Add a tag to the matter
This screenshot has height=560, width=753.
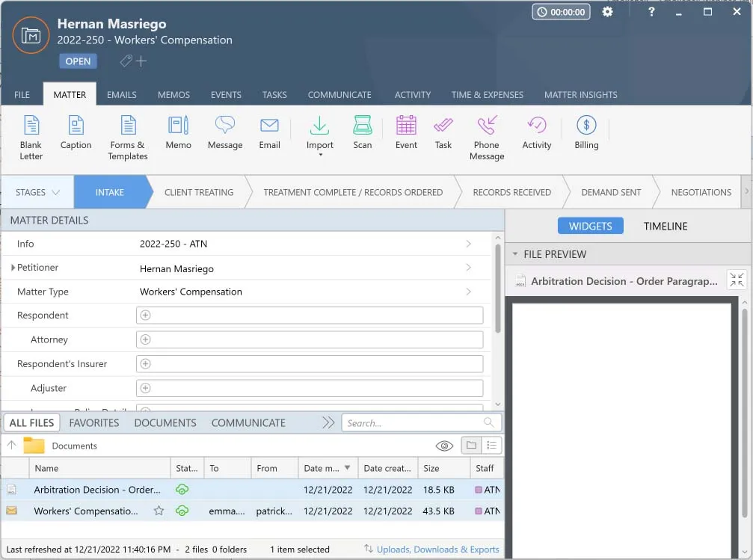pos(134,61)
